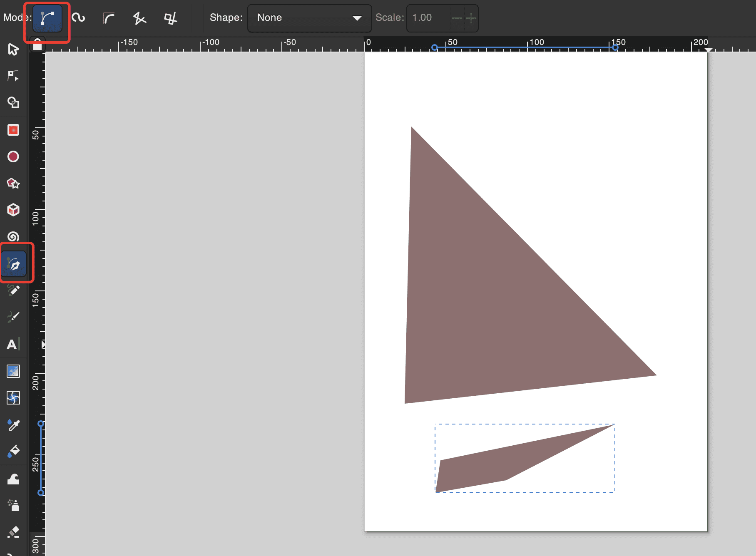Select the Calligraphy tool

(13, 317)
